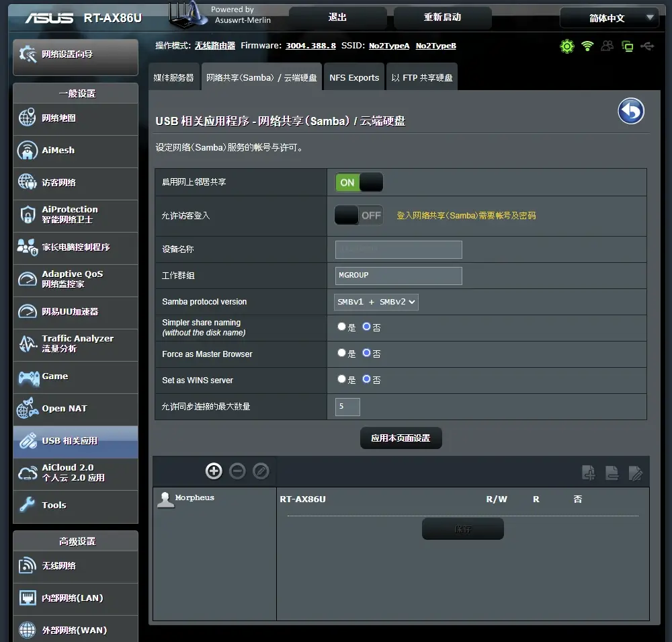
Task: Select 否 for Set as WINS server
Action: coord(366,379)
